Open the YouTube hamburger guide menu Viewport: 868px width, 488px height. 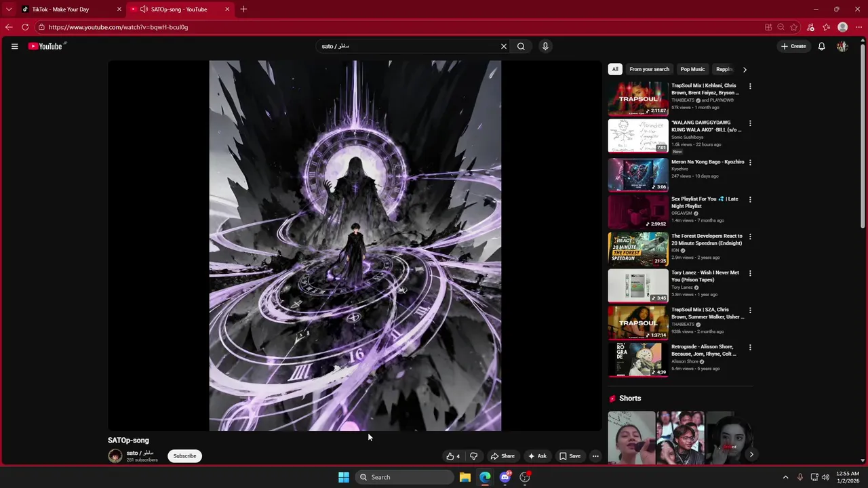coord(14,46)
